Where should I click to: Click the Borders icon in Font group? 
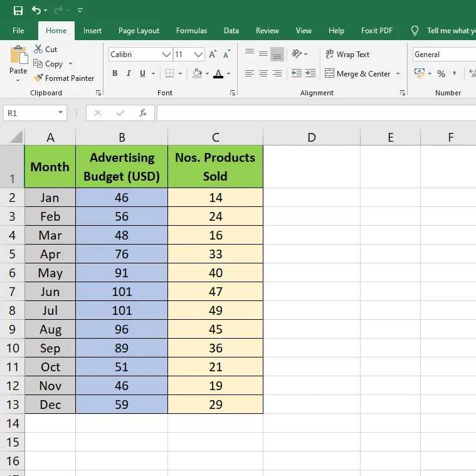coord(169,73)
